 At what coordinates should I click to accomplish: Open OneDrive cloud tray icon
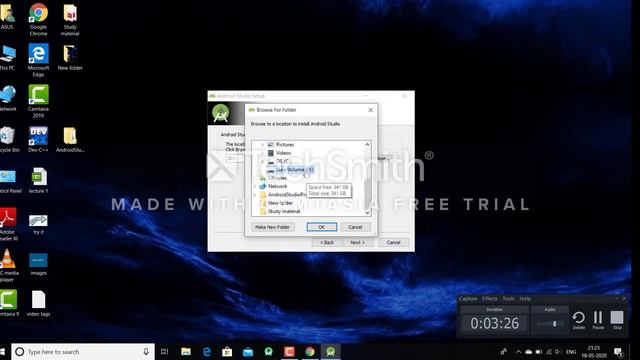tap(529, 351)
